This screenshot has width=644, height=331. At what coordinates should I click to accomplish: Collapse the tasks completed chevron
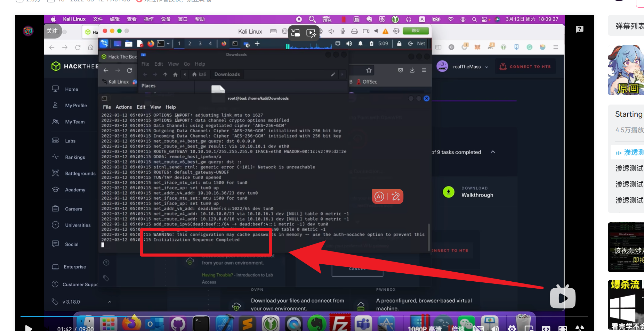pyautogui.click(x=493, y=152)
